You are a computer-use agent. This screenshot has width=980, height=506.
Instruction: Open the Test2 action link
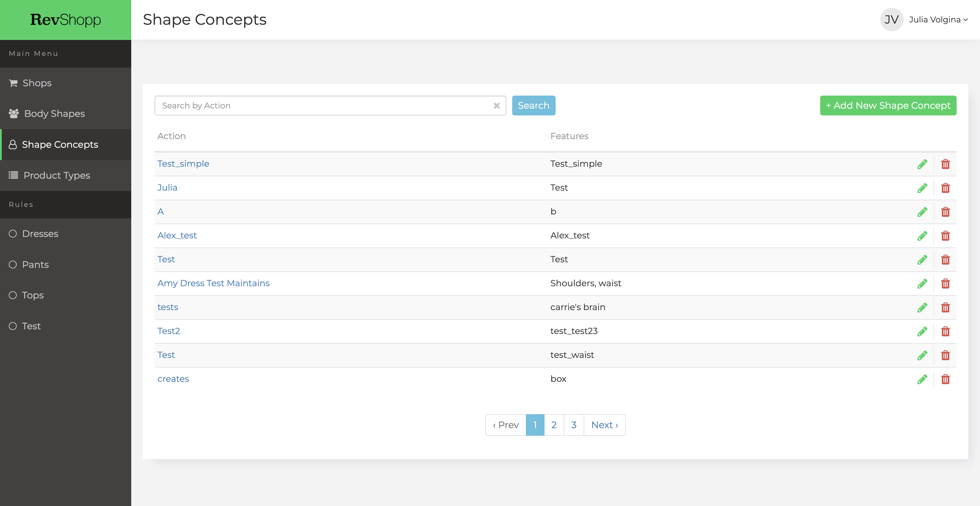[169, 331]
